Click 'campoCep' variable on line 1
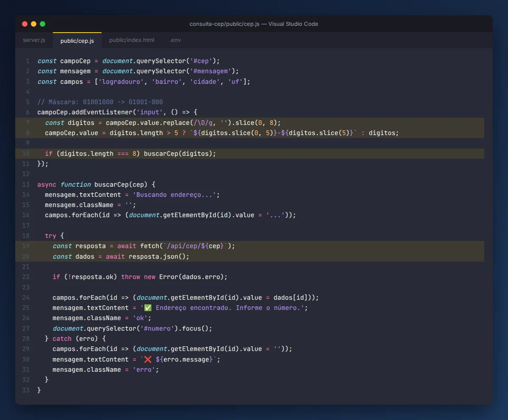 [x=75, y=61]
